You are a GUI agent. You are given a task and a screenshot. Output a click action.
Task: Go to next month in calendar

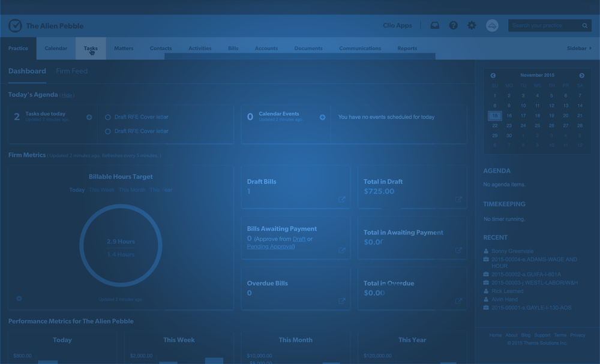tap(581, 76)
